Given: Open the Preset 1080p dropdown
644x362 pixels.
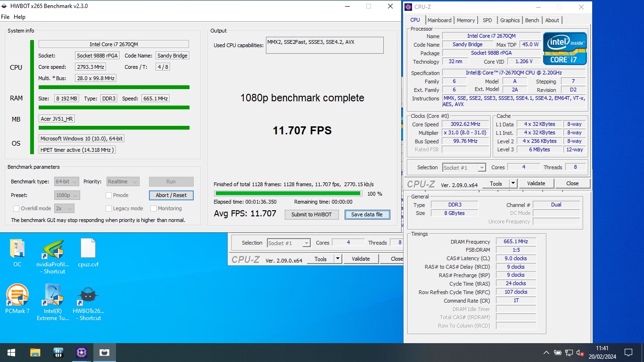Looking at the screenshot, I should click(x=66, y=195).
